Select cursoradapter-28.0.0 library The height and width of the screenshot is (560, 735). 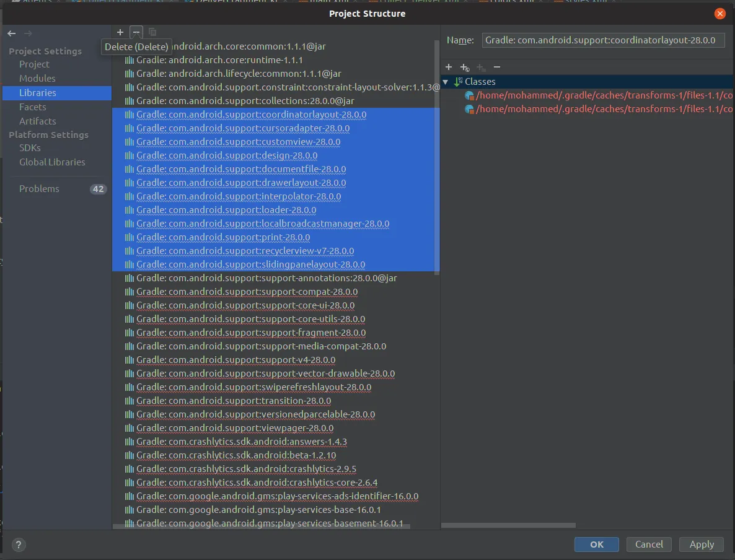tap(276, 128)
